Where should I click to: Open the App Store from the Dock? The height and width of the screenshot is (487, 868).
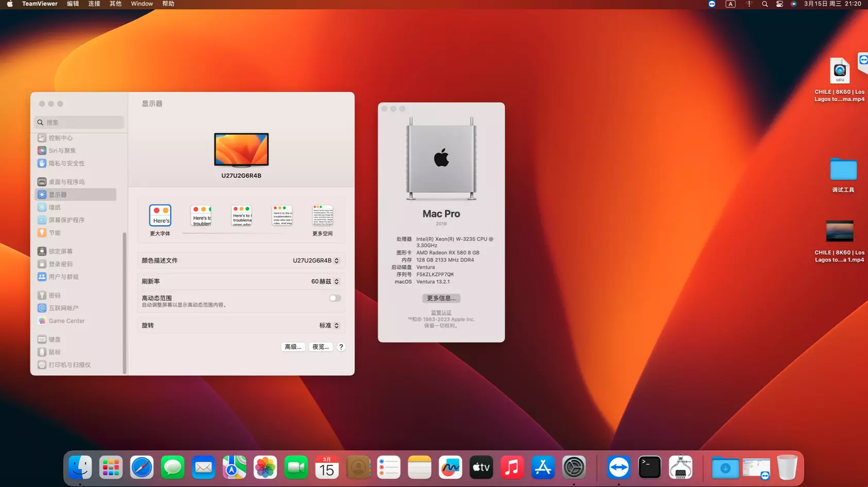(543, 468)
